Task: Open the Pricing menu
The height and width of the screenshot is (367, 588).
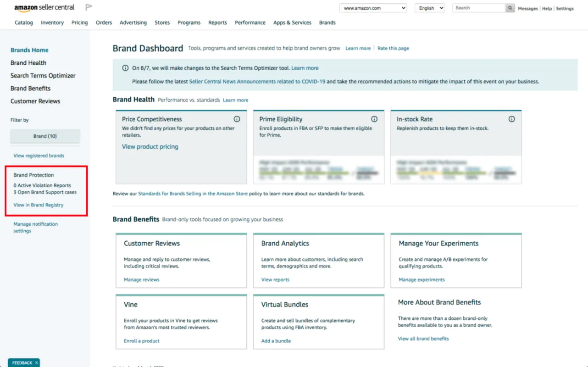Action: [80, 22]
